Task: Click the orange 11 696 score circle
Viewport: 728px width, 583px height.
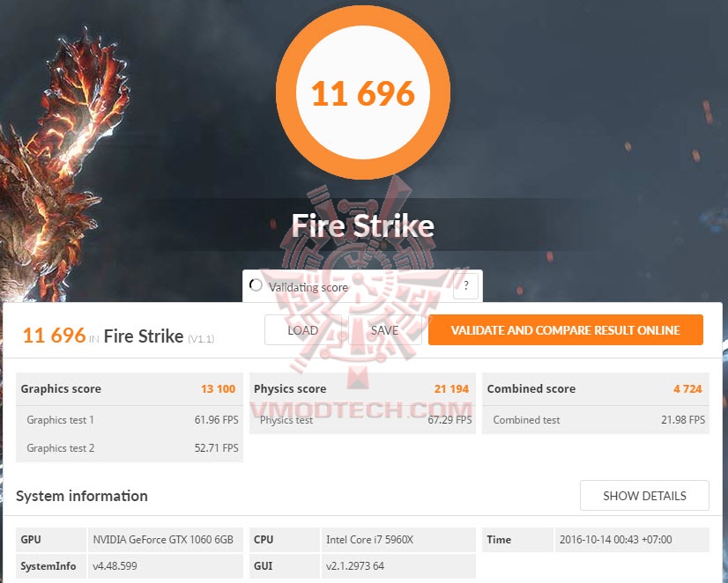Action: coord(362,92)
